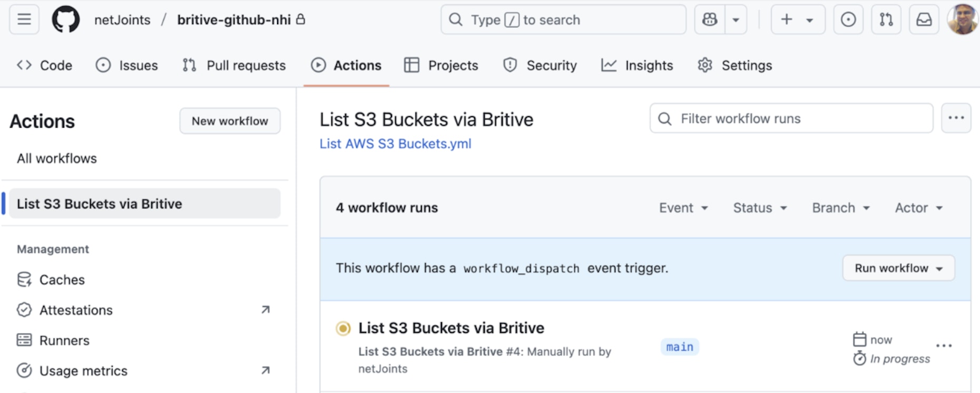Click the main branch label
The width and height of the screenshot is (980, 393).
tap(680, 347)
